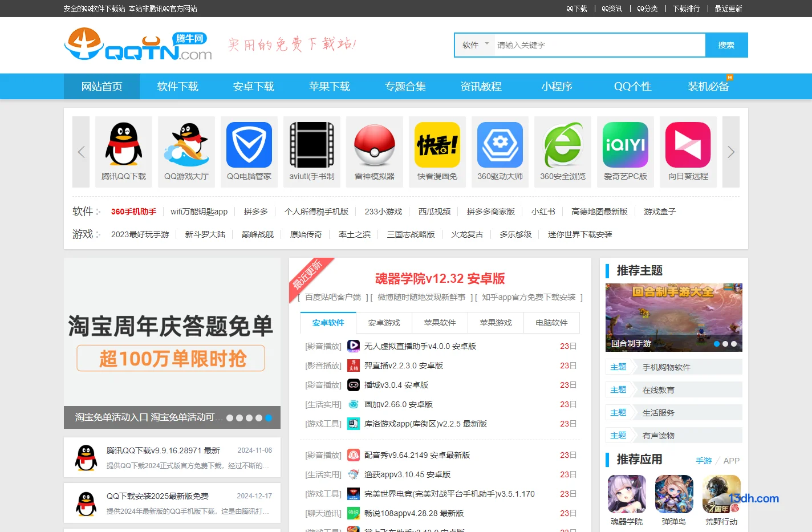This screenshot has width=812, height=532.
Task: Click penguin thumbnail for QQ下载安装2025最新版免费
Action: pyautogui.click(x=86, y=503)
